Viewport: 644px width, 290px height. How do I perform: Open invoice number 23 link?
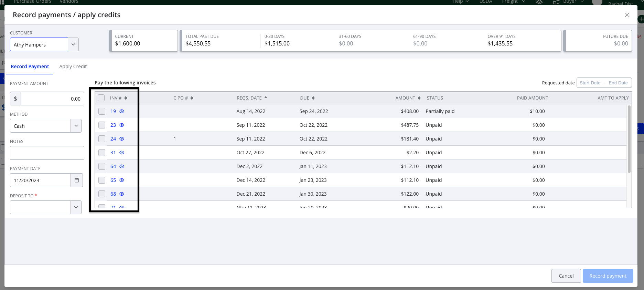click(113, 125)
